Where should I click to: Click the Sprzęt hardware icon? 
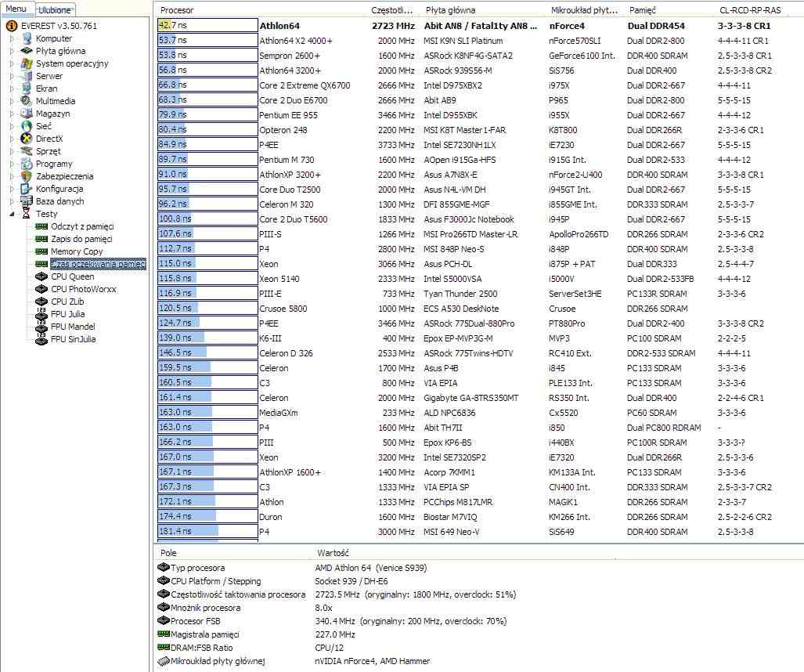[27, 151]
